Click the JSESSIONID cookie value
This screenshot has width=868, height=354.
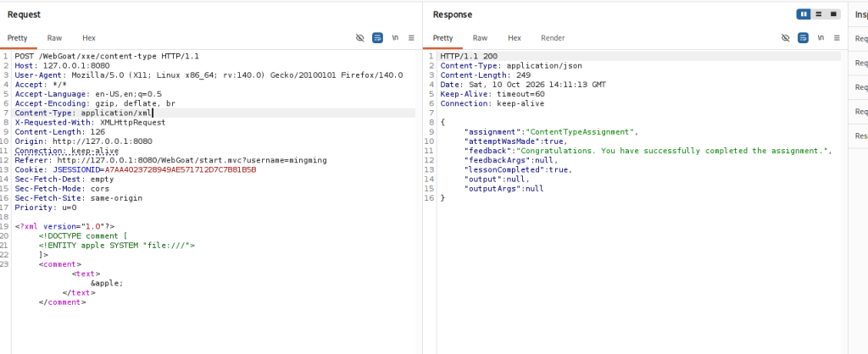click(181, 170)
